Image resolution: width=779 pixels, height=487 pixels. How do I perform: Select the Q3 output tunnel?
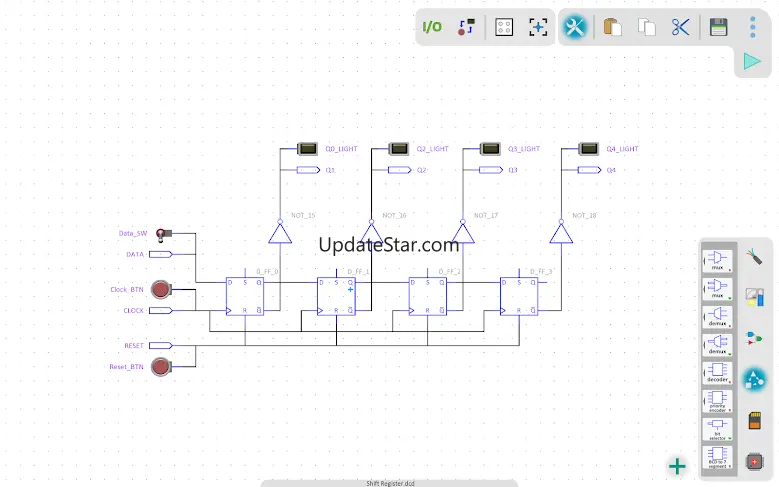(x=491, y=170)
